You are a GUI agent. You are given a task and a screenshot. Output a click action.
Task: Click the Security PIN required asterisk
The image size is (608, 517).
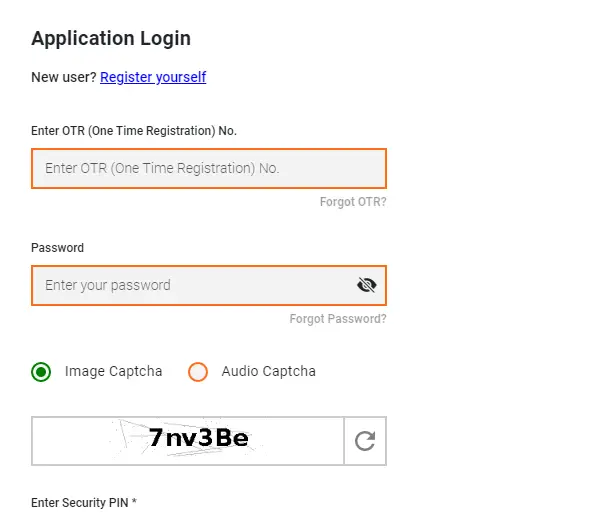pos(134,501)
